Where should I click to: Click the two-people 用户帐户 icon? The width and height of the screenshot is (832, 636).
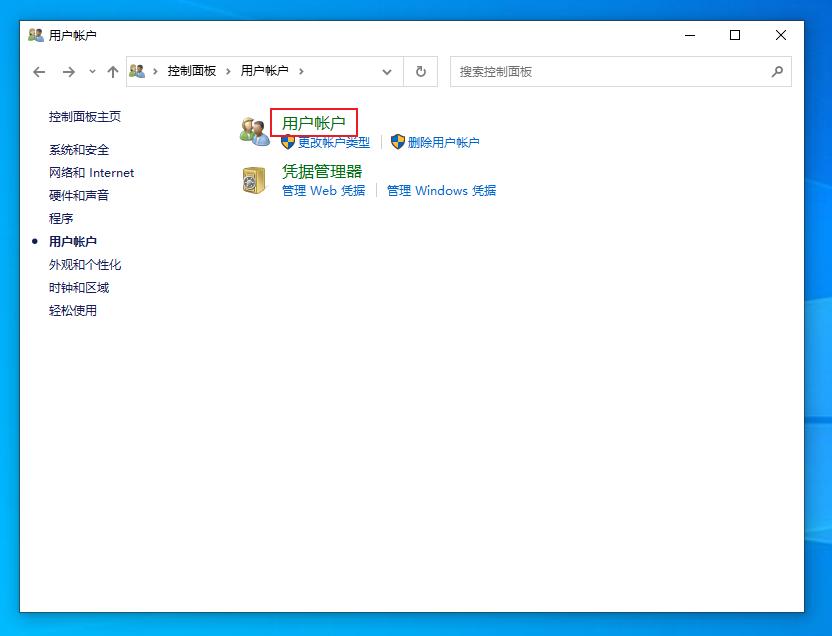254,131
